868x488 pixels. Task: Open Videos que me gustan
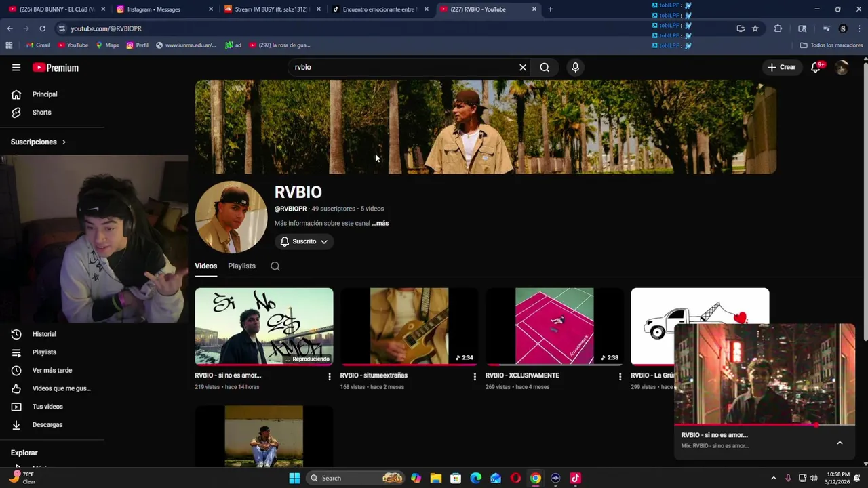(61, 388)
